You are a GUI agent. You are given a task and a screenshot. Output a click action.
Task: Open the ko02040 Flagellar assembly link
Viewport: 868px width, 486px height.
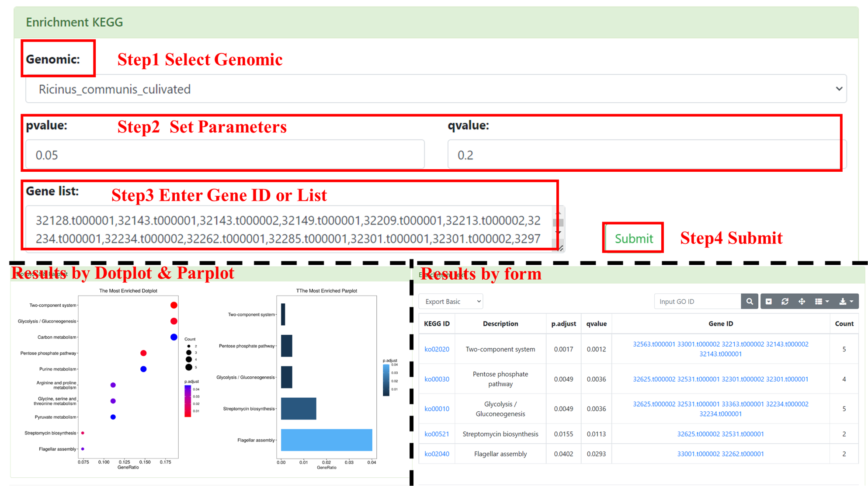coord(437,454)
